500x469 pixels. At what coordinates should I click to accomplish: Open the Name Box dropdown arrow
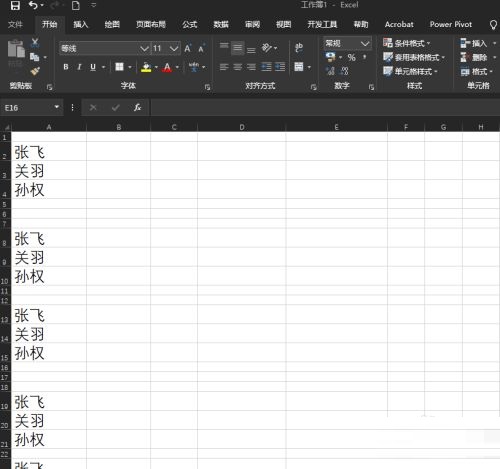click(x=57, y=107)
